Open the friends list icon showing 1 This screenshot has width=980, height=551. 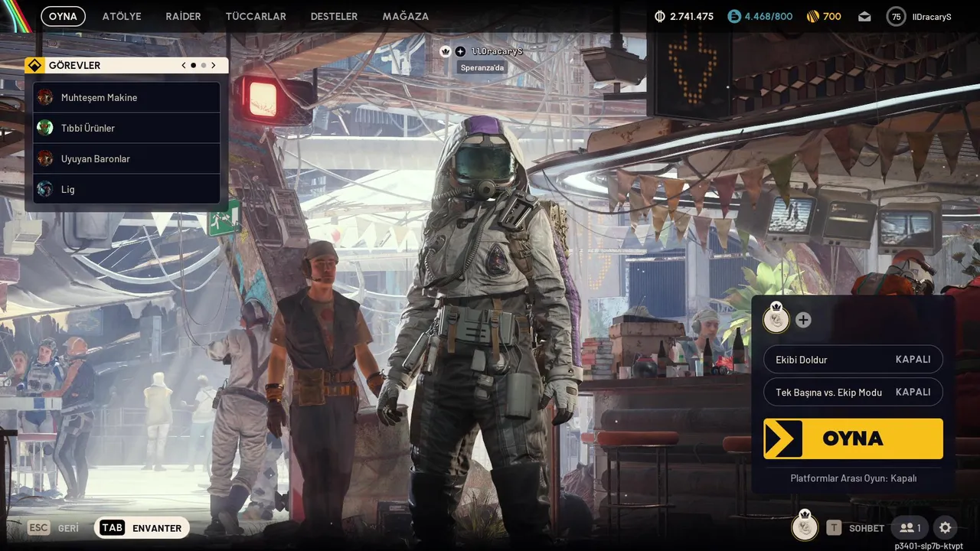click(x=910, y=528)
